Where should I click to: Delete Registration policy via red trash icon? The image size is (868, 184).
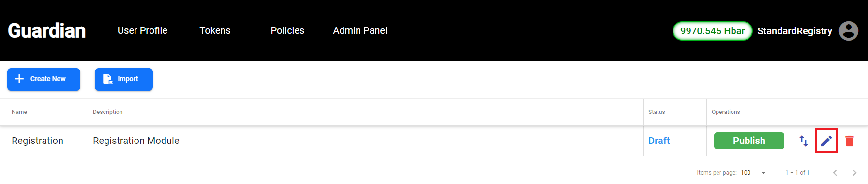tap(850, 141)
